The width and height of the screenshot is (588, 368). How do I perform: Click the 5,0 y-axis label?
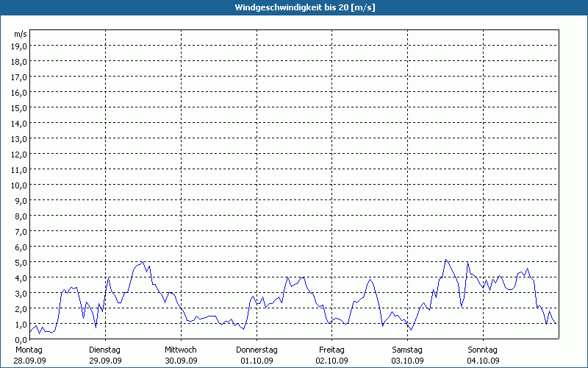click(x=21, y=263)
